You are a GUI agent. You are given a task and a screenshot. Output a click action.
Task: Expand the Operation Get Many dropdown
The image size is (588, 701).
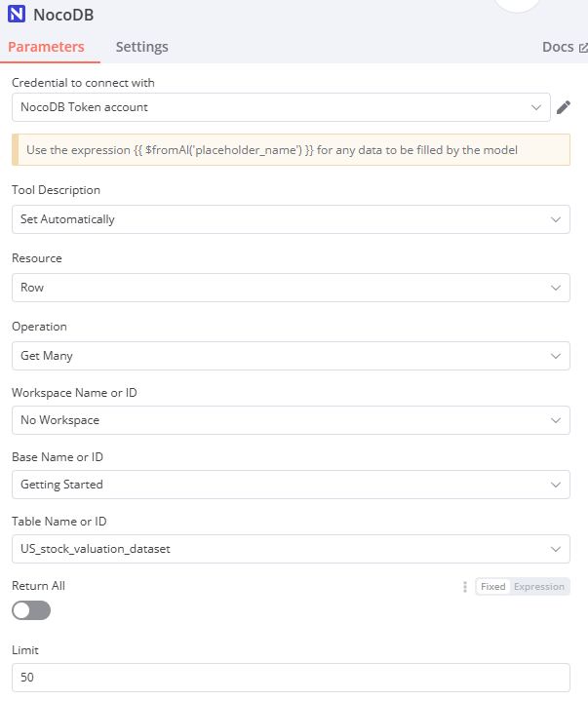click(291, 356)
